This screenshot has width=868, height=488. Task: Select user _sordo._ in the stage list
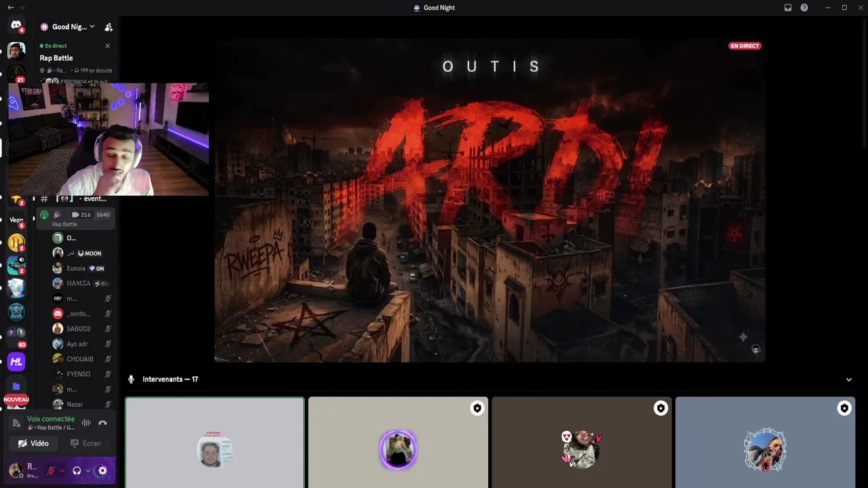click(x=82, y=314)
